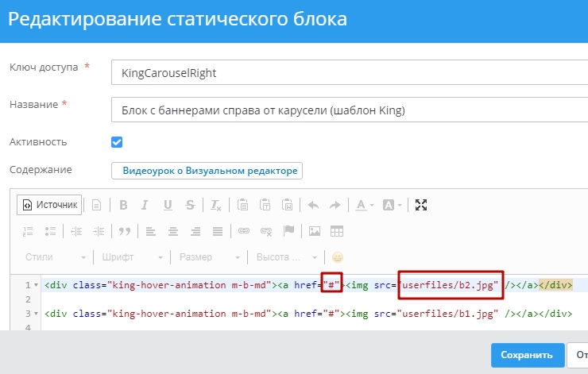Insert a table with the table icon

pos(337,231)
